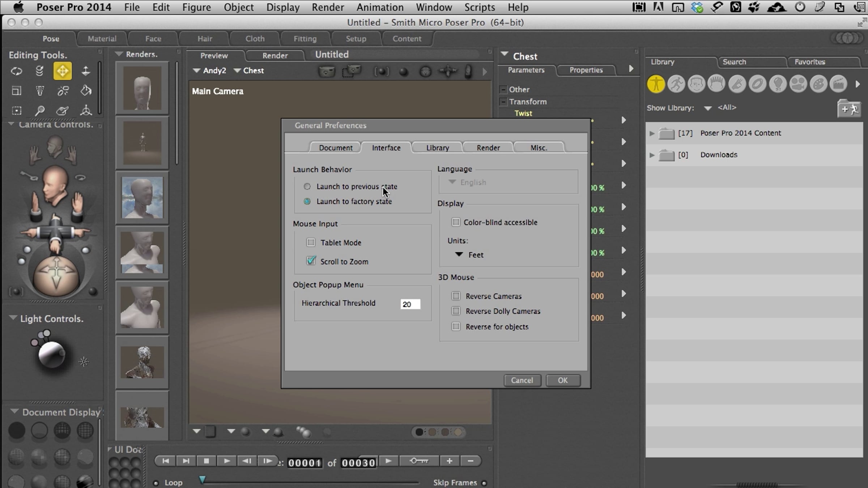The width and height of the screenshot is (868, 488).
Task: Click the Hierarchical Threshold input field
Action: [x=410, y=304]
